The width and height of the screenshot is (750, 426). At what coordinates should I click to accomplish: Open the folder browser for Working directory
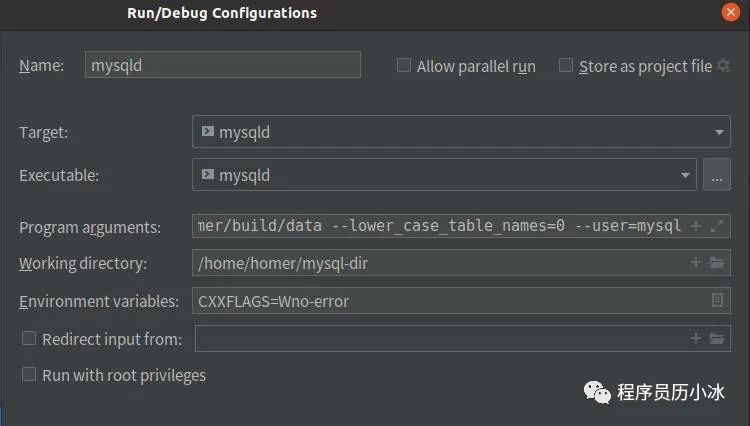click(716, 263)
